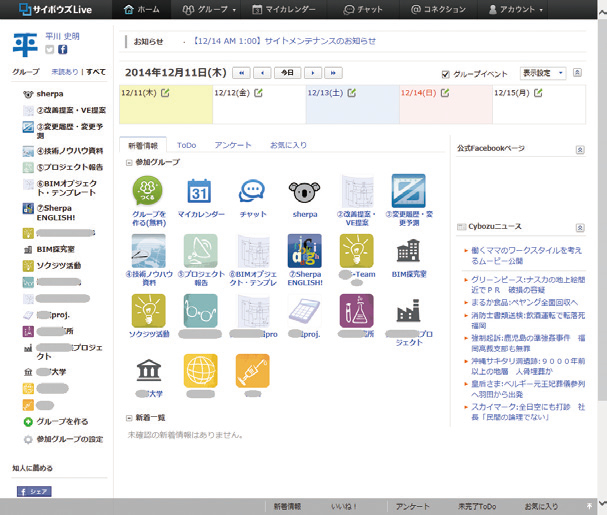The height and width of the screenshot is (515, 607).
Task: Go to next day in calendar
Action: point(313,73)
